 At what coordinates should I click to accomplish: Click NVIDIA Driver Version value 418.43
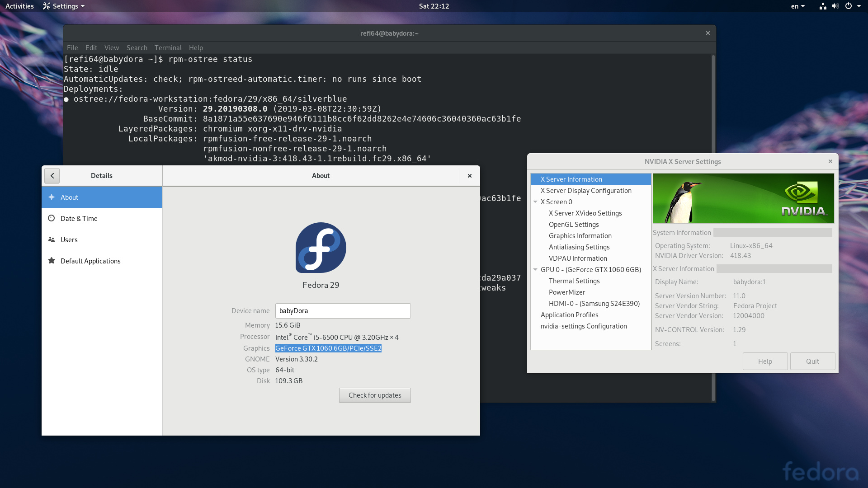tap(740, 256)
